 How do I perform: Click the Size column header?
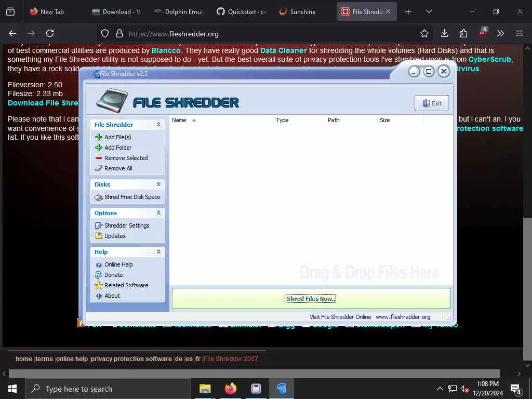(401, 120)
